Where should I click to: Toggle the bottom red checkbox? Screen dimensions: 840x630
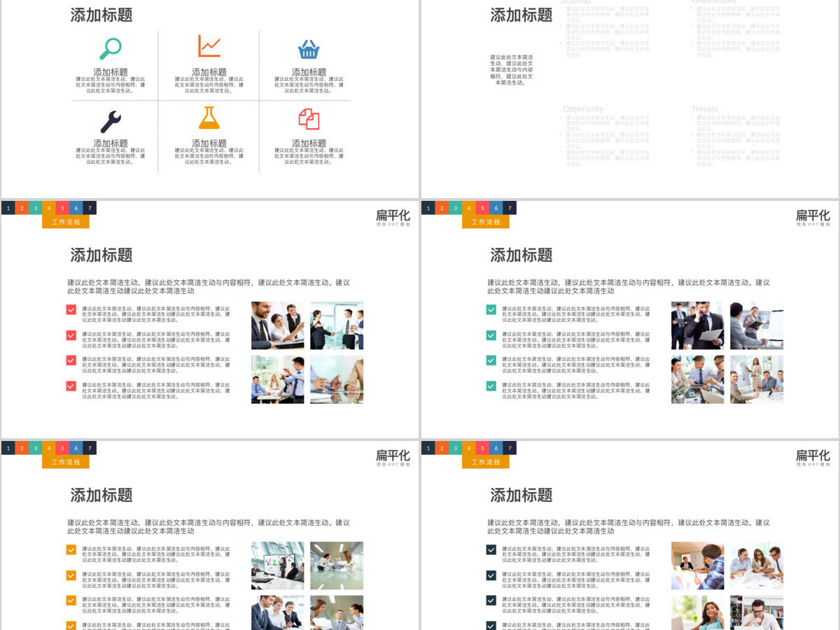pyautogui.click(x=71, y=386)
